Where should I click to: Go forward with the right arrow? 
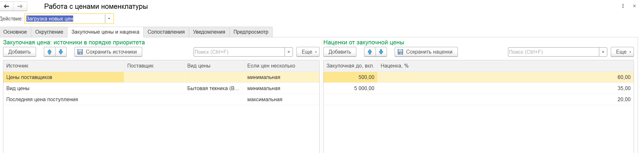[20, 6]
